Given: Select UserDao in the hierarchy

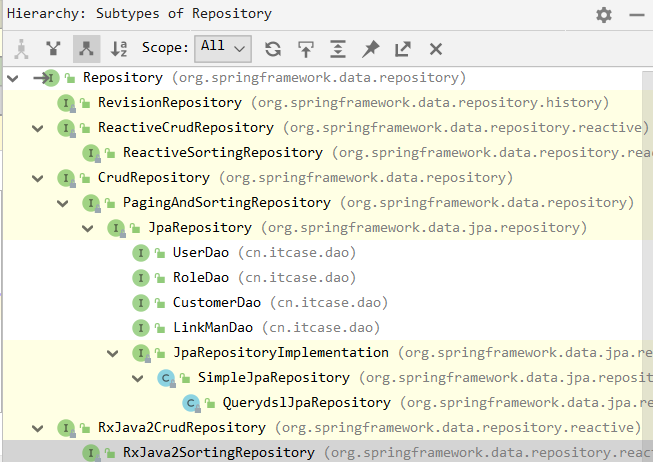Looking at the screenshot, I should pos(193,253).
